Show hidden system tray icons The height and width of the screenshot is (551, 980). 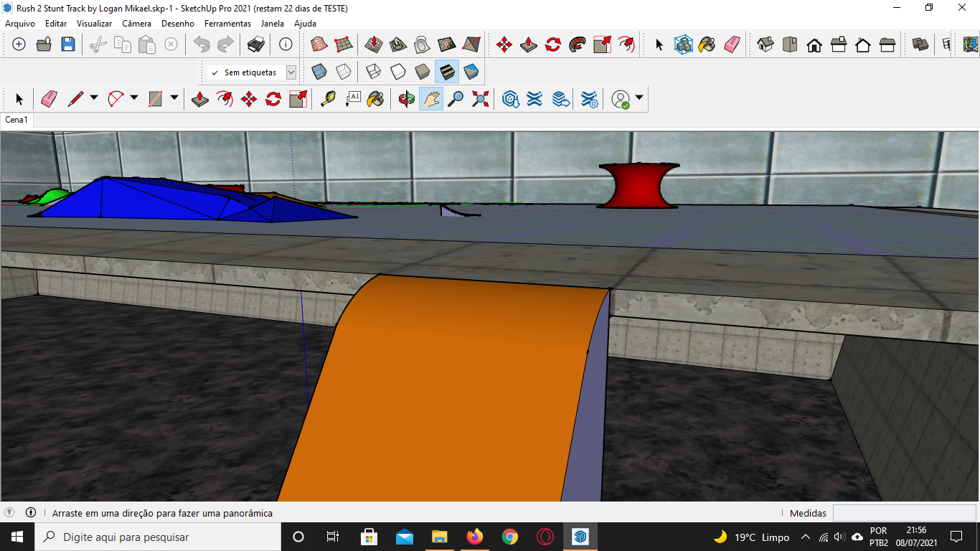(x=805, y=537)
